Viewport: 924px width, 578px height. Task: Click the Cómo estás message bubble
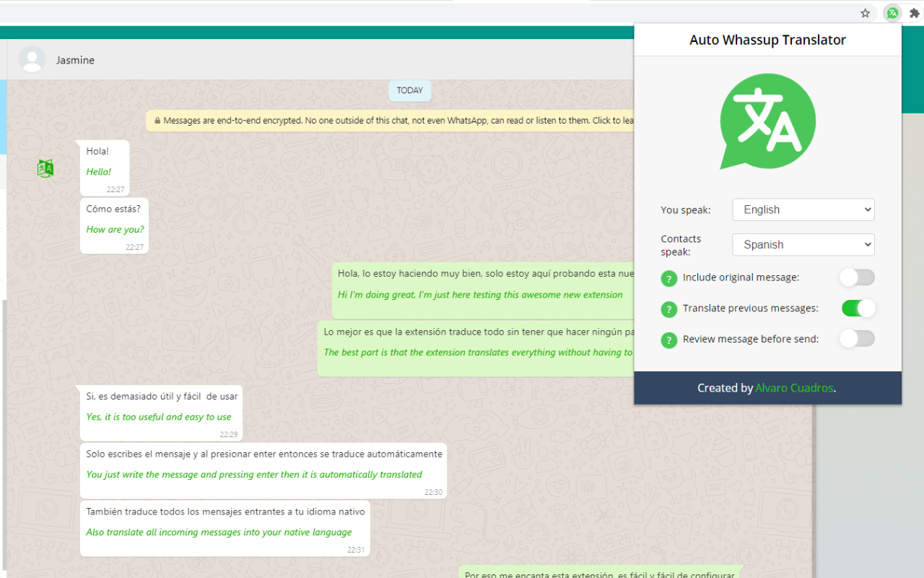click(113, 226)
